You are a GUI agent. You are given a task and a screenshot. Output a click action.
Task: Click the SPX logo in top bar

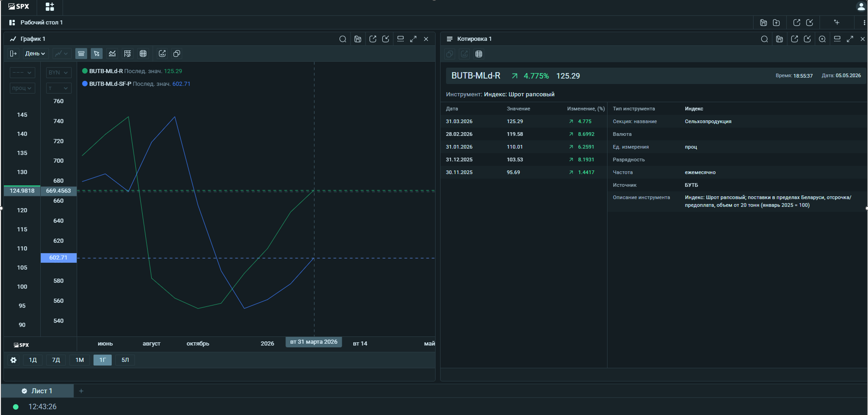19,7
